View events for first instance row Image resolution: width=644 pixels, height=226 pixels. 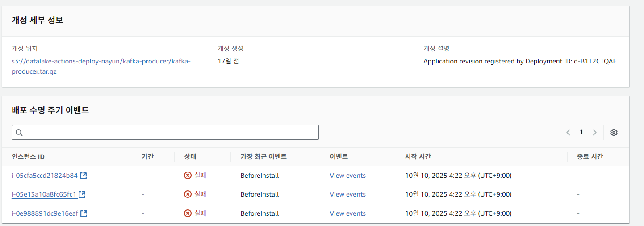coord(347,176)
